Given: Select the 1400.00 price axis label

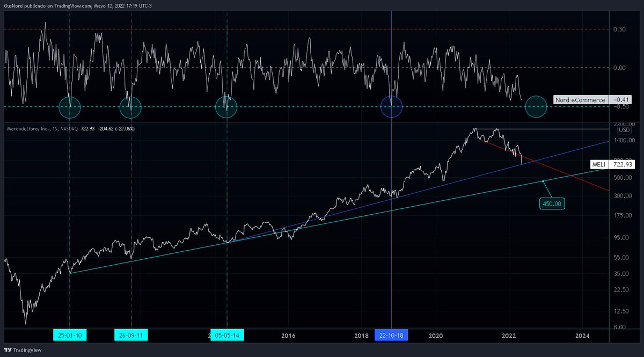Looking at the screenshot, I should point(623,140).
